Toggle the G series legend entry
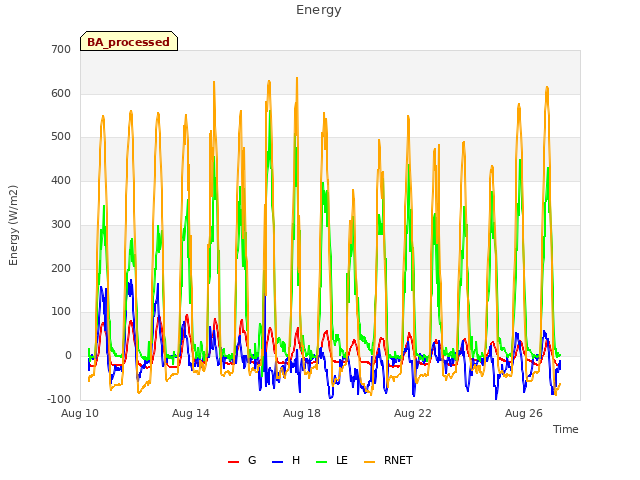The height and width of the screenshot is (480, 640). 242,460
